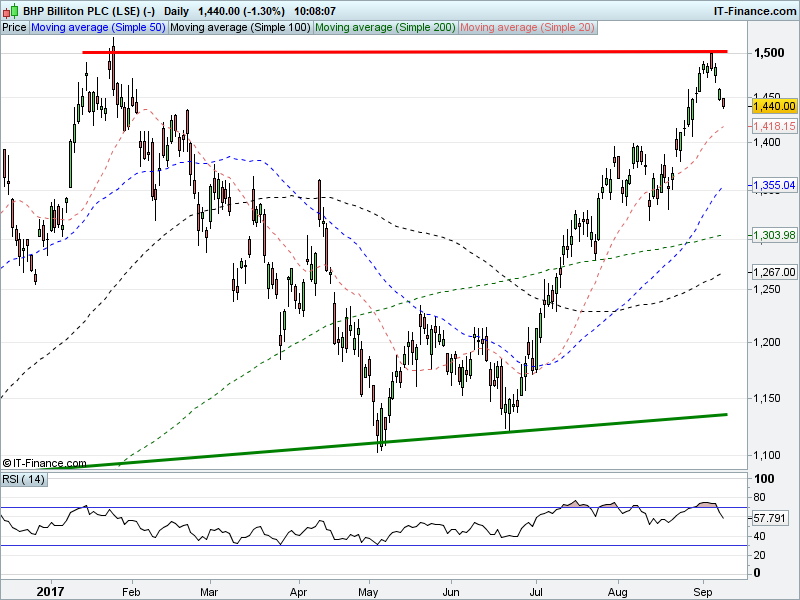Click the 1,440.00 (-1.30%) price readout
This screenshot has height=600, width=800.
pyautogui.click(x=241, y=11)
